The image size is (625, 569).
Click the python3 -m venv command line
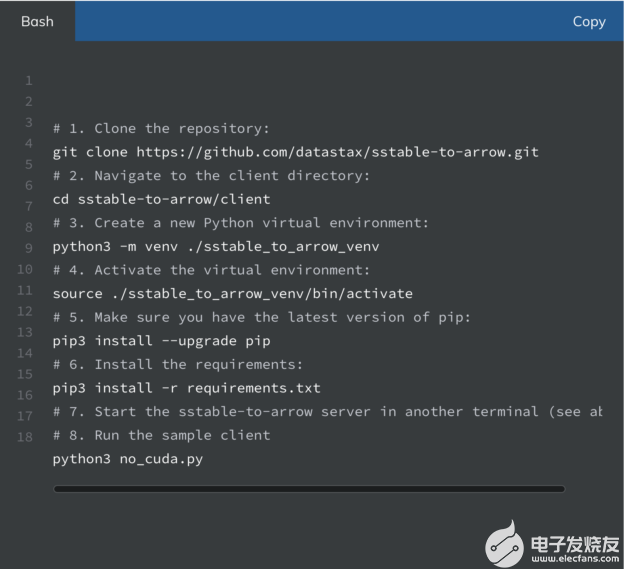tap(215, 246)
